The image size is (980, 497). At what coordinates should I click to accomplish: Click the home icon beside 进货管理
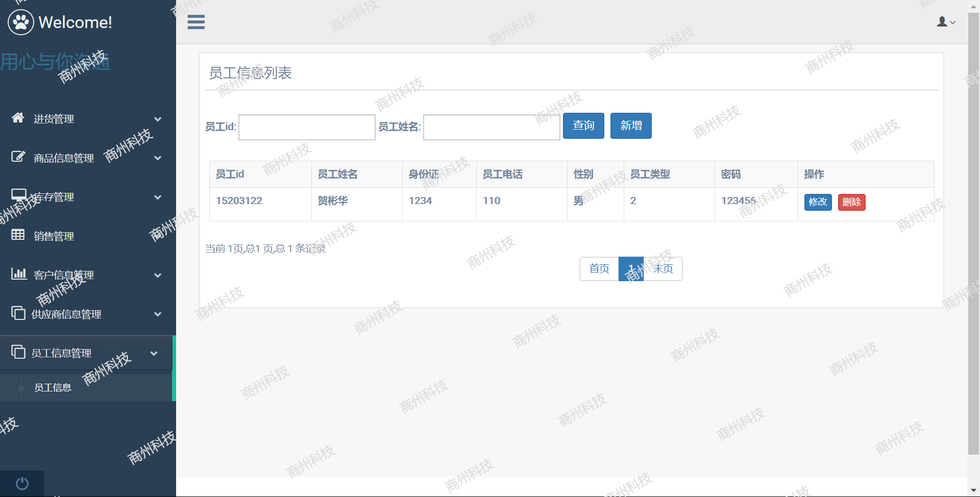(x=18, y=118)
